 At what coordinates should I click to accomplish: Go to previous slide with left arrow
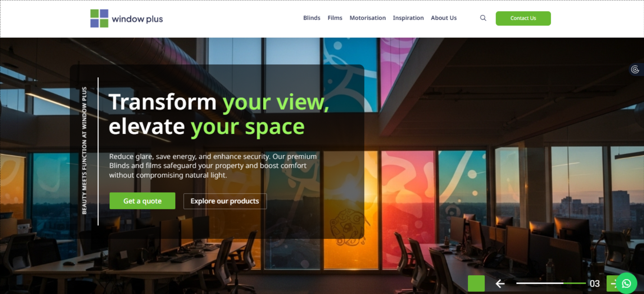pos(500,284)
